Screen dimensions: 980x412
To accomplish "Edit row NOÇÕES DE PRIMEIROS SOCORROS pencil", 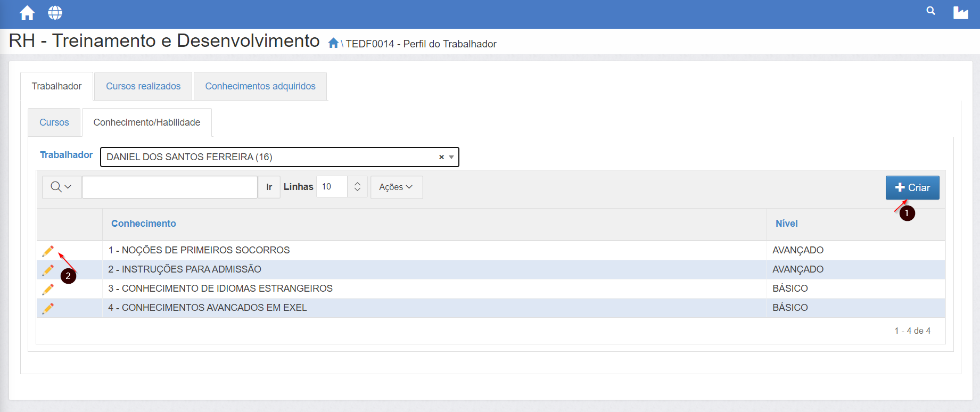I will pyautogui.click(x=48, y=251).
